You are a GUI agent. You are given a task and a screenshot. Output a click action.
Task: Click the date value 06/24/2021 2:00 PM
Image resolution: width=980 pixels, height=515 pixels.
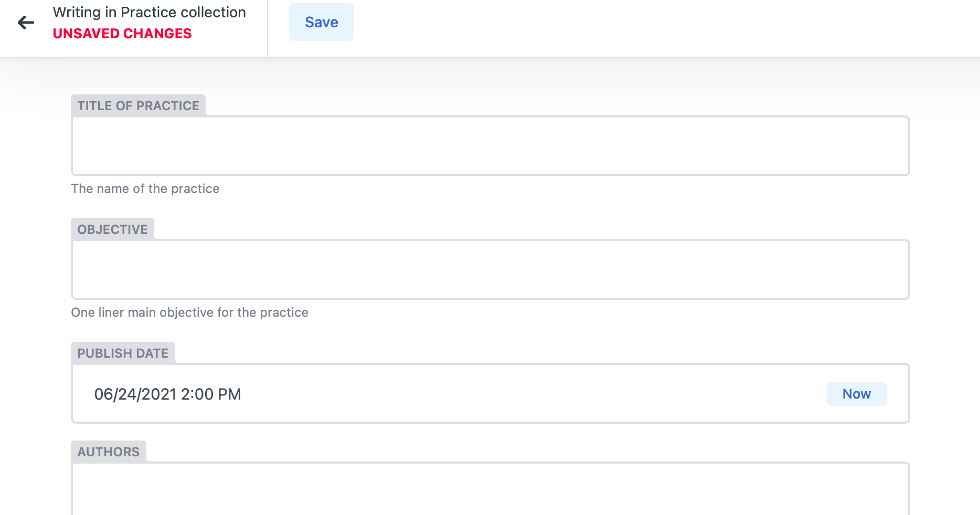click(x=168, y=394)
